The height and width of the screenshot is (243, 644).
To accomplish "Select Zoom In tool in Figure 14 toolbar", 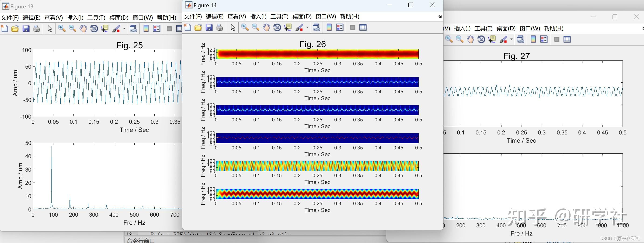I will pos(245,28).
